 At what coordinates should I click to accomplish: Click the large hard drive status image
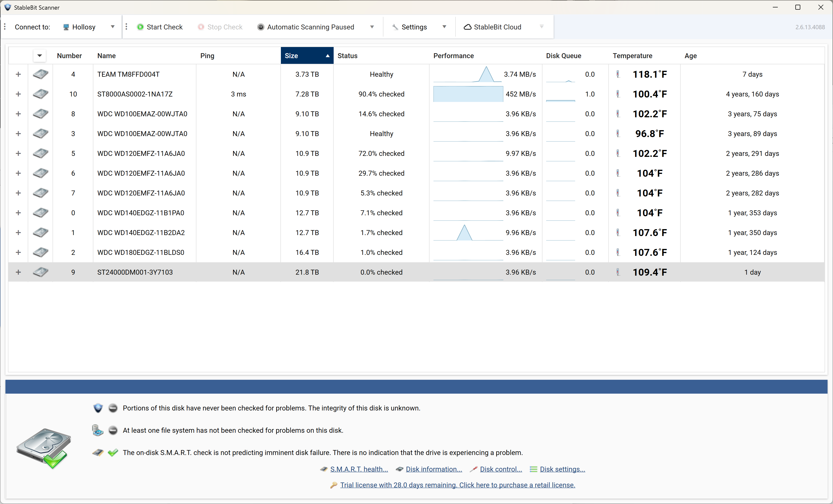[44, 448]
